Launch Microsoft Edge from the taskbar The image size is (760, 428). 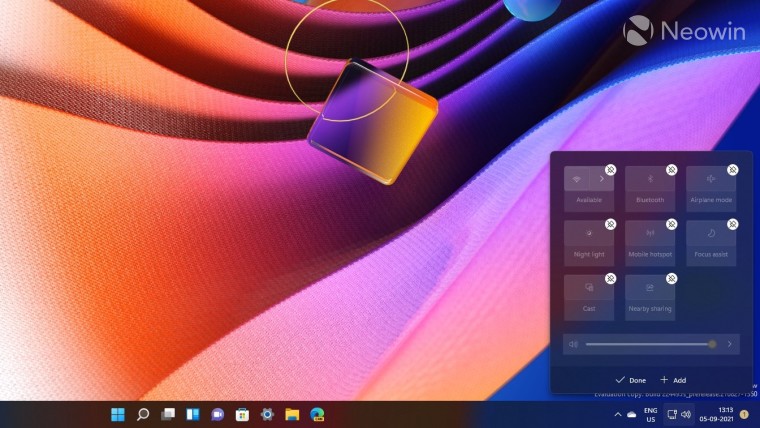pos(317,414)
